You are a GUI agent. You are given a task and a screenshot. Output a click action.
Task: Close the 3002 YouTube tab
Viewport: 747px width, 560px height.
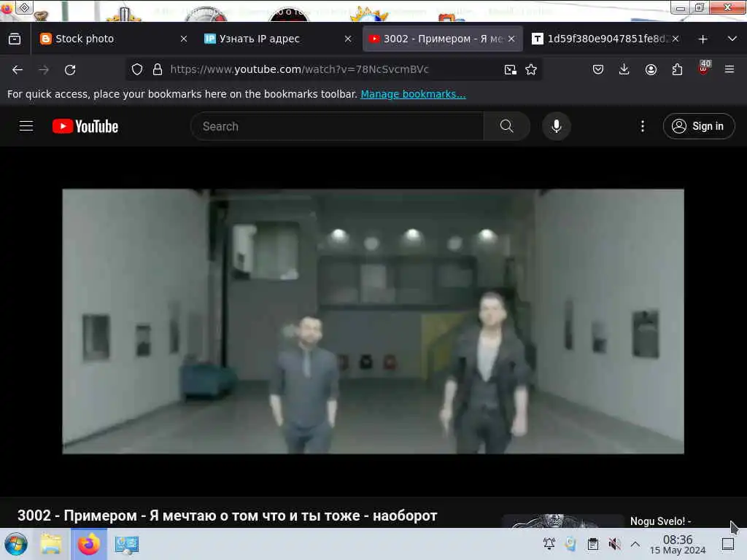511,39
